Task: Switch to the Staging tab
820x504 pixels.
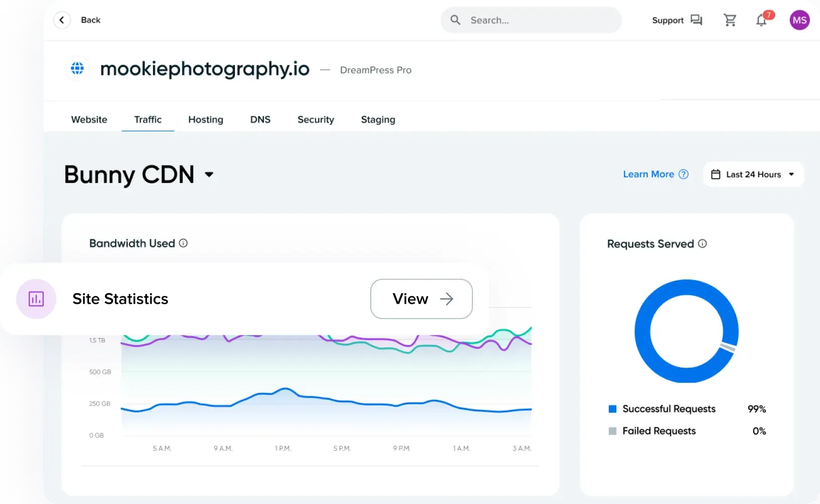Action: [x=378, y=120]
